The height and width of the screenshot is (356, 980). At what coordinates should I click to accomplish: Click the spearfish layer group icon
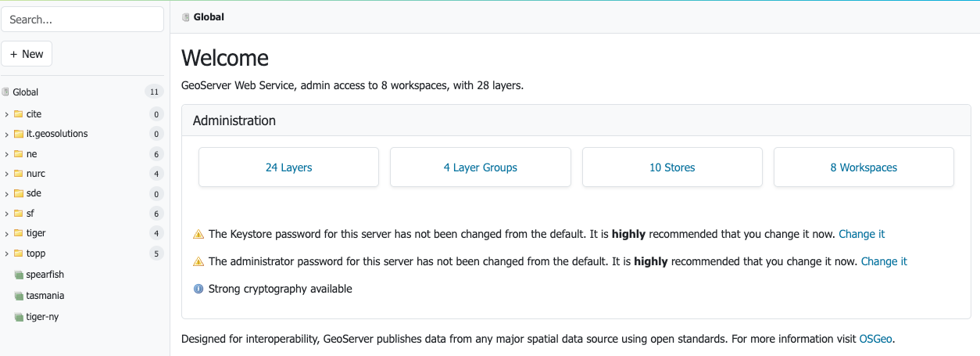[19, 275]
